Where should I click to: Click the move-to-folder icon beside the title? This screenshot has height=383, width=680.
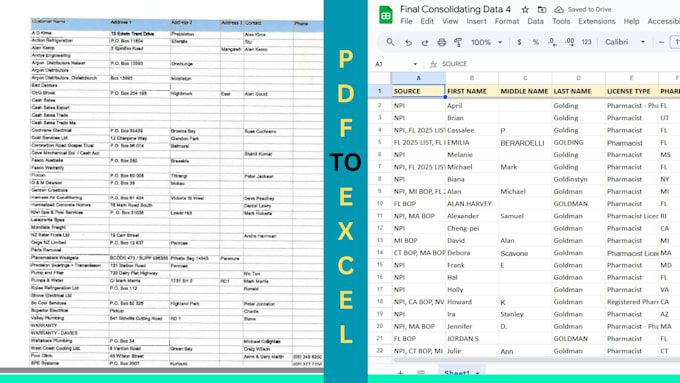[542, 10]
